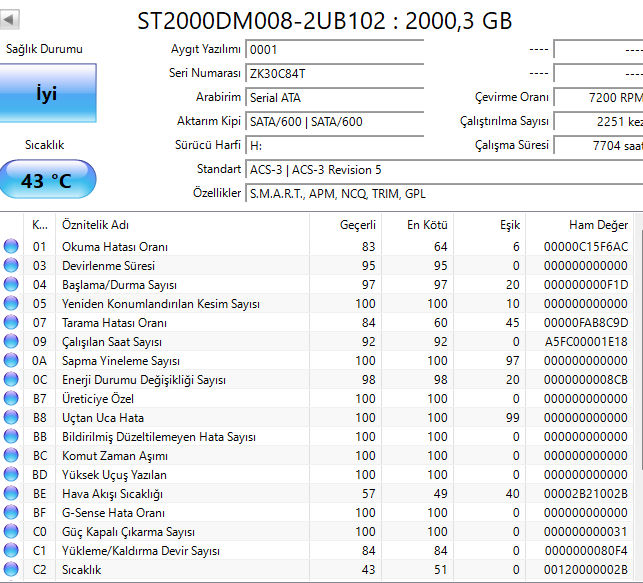Click raw value 0000000080F4
This screenshot has width=643, height=583.
586,551
